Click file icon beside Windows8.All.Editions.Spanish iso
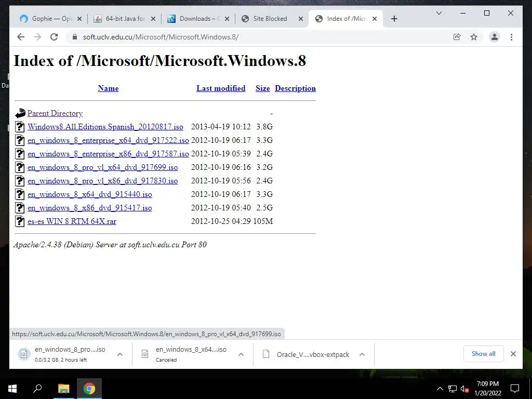 coord(20,127)
